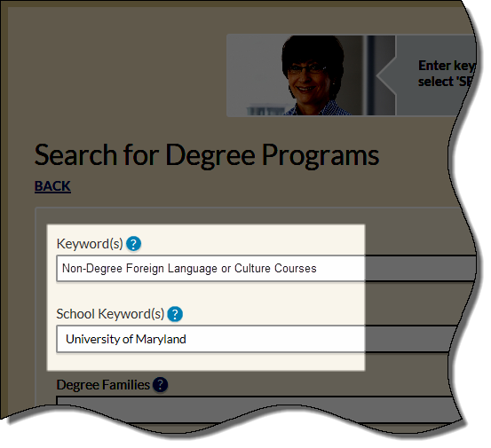The width and height of the screenshot is (491, 448).
Task: Click the arrow notch on the banner
Action: [x=385, y=75]
